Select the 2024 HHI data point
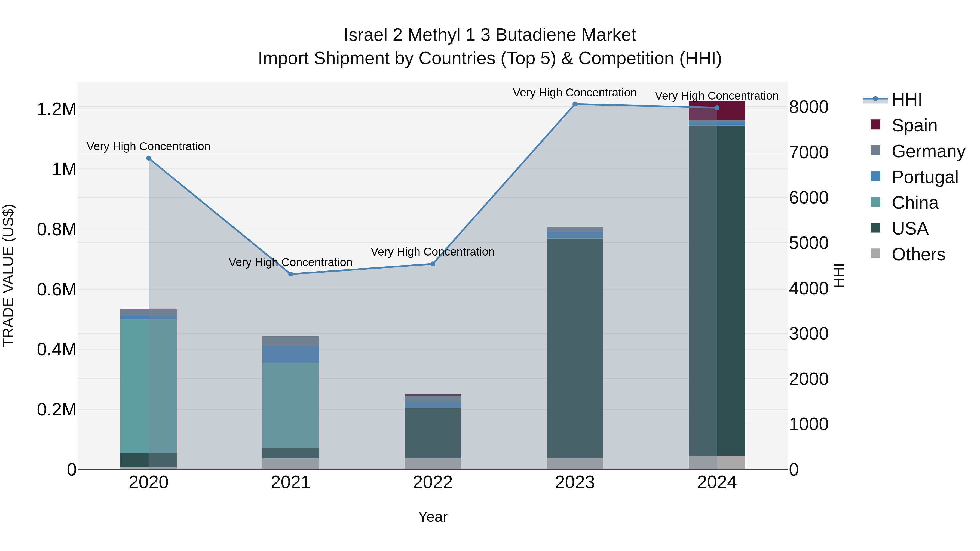Screen dimensions: 980x551 pyautogui.click(x=717, y=108)
